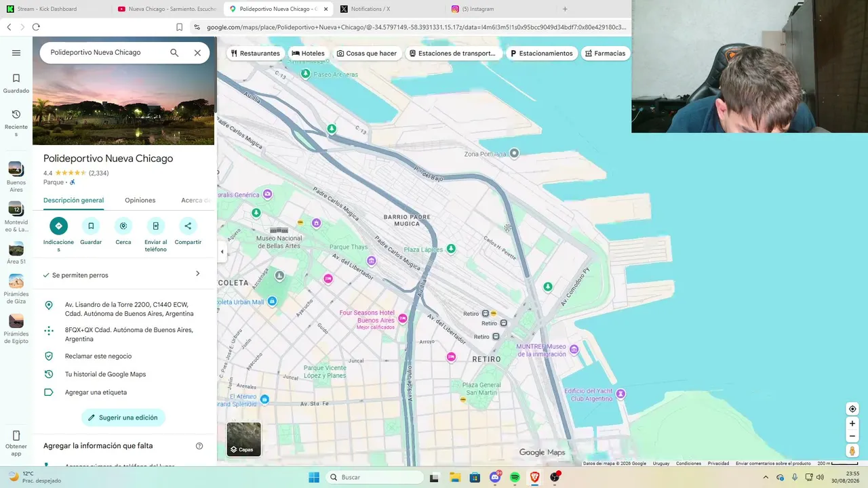Open the Capas layers thumbnail
The image size is (868, 488).
click(243, 439)
